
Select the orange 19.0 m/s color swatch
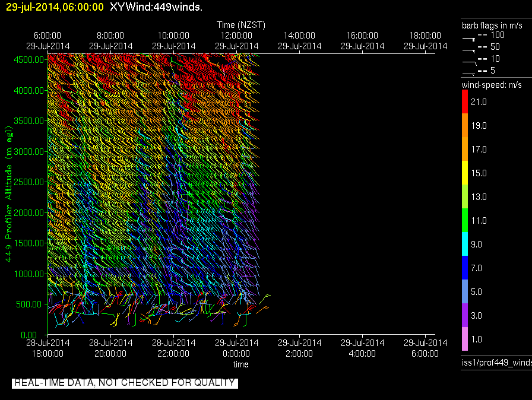click(465, 126)
